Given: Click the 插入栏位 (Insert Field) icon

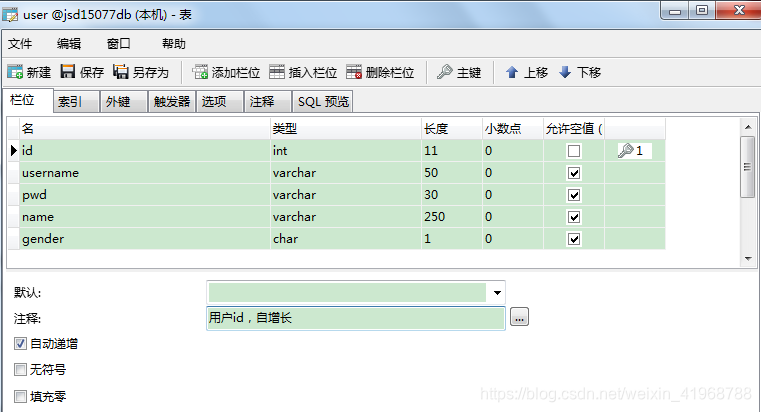Looking at the screenshot, I should 277,72.
